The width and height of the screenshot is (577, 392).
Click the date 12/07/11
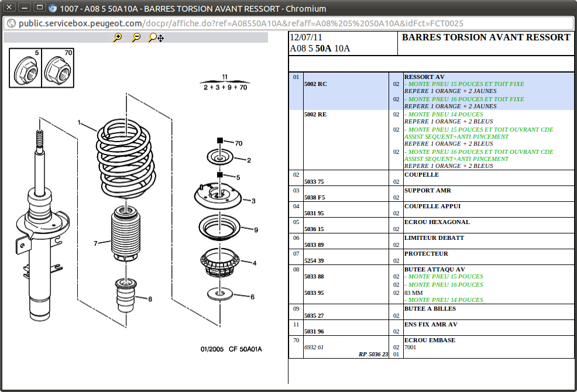point(306,37)
